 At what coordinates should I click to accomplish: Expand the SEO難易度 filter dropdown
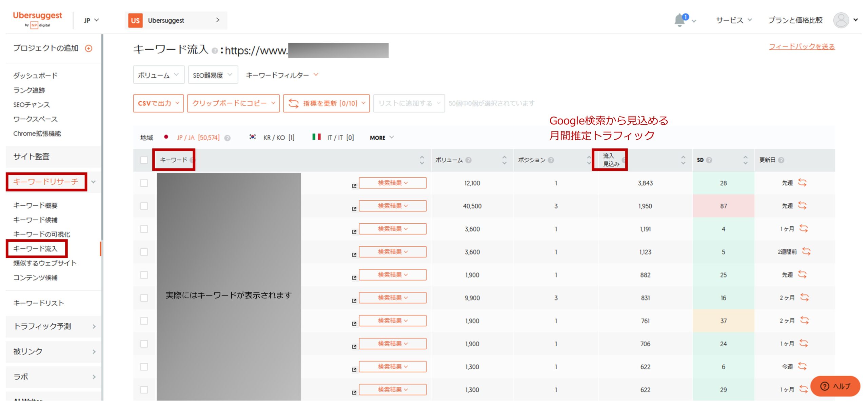(213, 75)
